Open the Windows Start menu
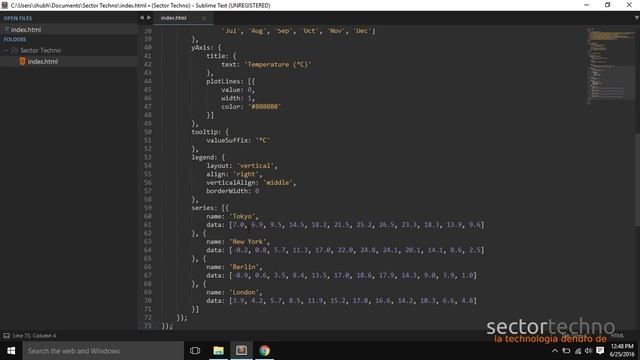Viewport: 640px width, 360px height. click(11, 351)
